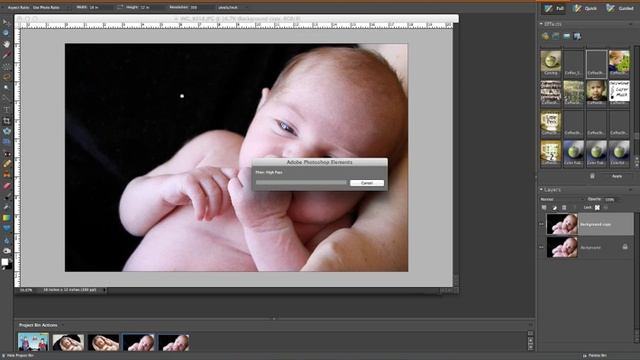Open first Project Bin thumbnail with children
Viewport: 640px width, 360px height.
[33, 342]
